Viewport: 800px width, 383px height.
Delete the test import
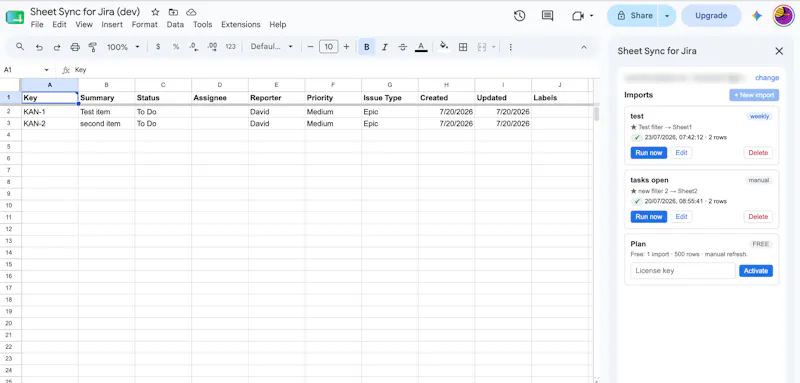[x=758, y=153]
